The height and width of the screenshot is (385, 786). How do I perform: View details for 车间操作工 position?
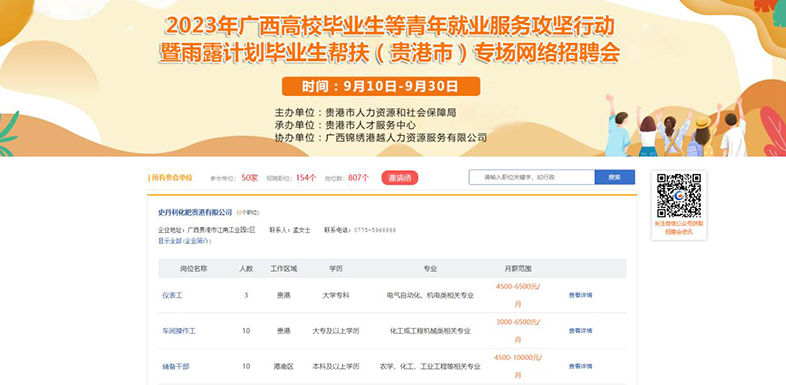580,331
